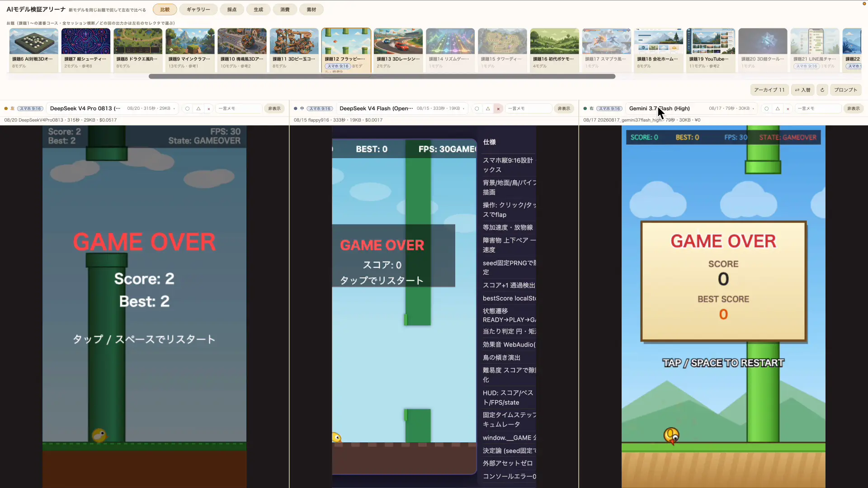
Task: Select the 課題17 スマブラ風 thumbnail
Action: tap(607, 50)
